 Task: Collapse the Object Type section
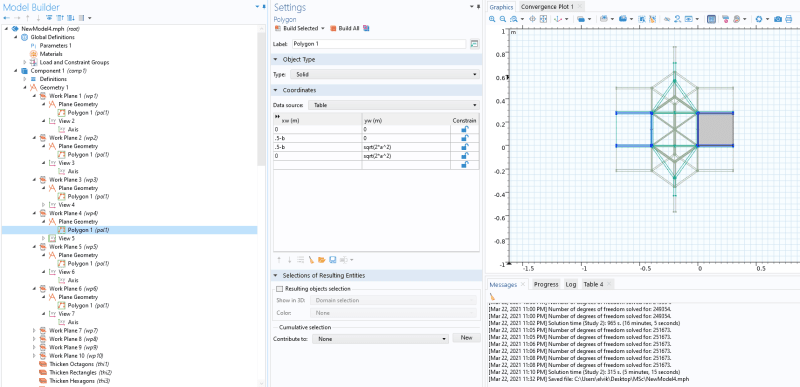pos(277,59)
